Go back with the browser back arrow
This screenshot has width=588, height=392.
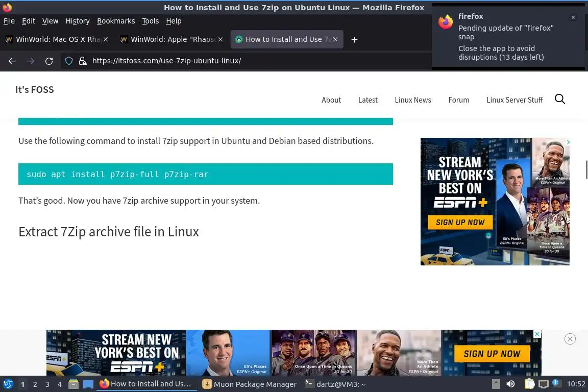pyautogui.click(x=12, y=61)
